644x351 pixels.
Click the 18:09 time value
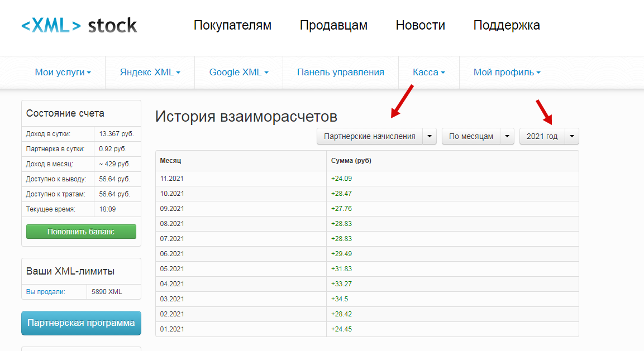pyautogui.click(x=107, y=209)
